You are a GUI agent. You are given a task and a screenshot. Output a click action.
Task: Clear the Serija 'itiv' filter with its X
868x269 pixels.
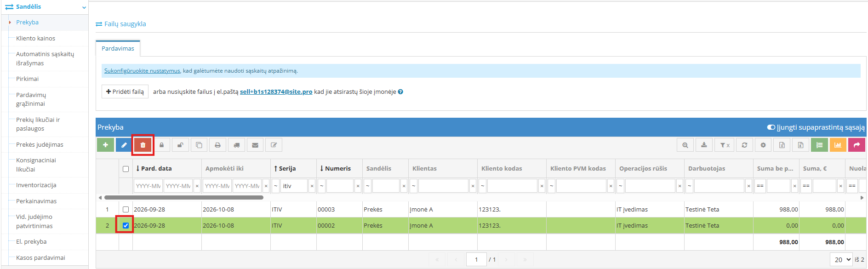tap(312, 186)
